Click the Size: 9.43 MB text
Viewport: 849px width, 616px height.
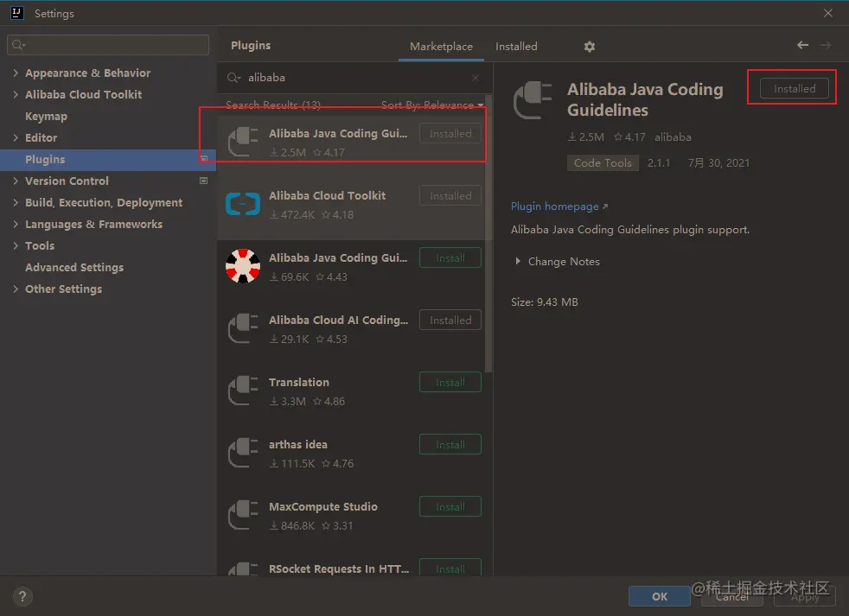544,302
